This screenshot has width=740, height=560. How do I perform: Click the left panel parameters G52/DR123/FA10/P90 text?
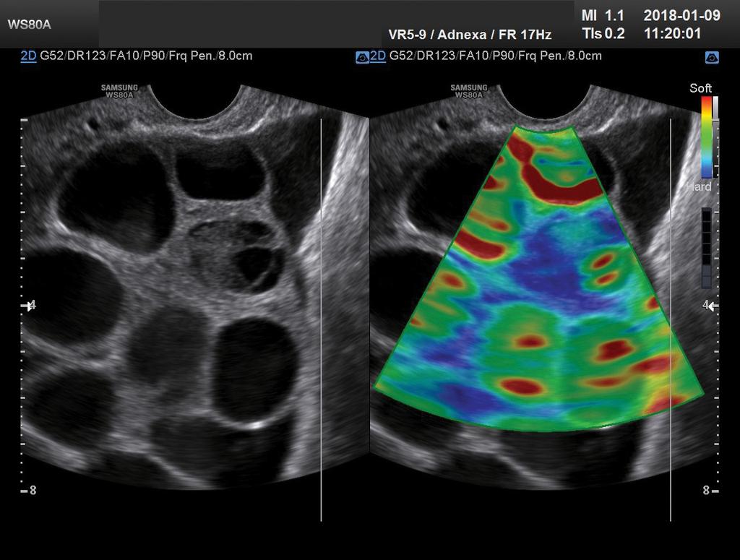click(146, 56)
